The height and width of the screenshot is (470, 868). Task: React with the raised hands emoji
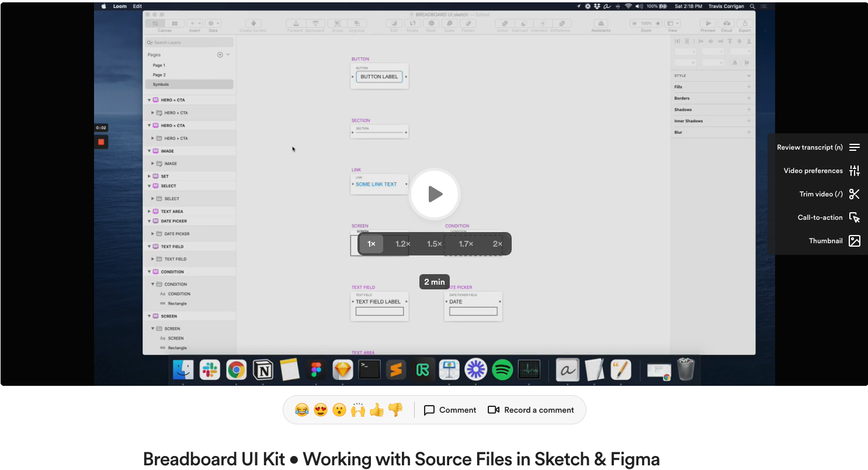(x=357, y=410)
